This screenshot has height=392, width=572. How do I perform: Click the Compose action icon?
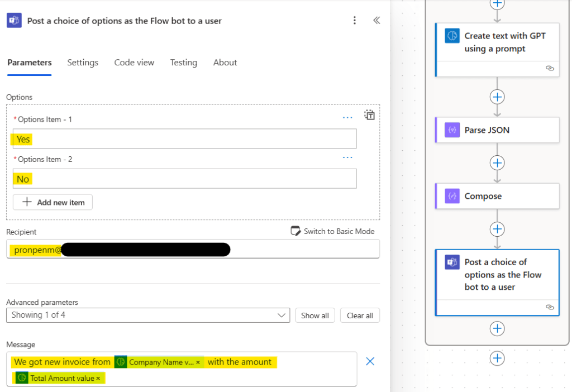coord(452,196)
